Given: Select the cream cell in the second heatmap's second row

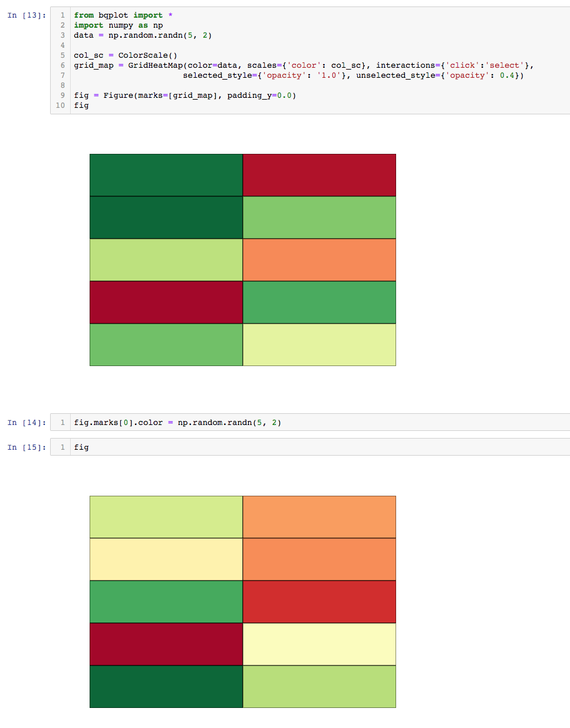Looking at the screenshot, I should pyautogui.click(x=165, y=559).
